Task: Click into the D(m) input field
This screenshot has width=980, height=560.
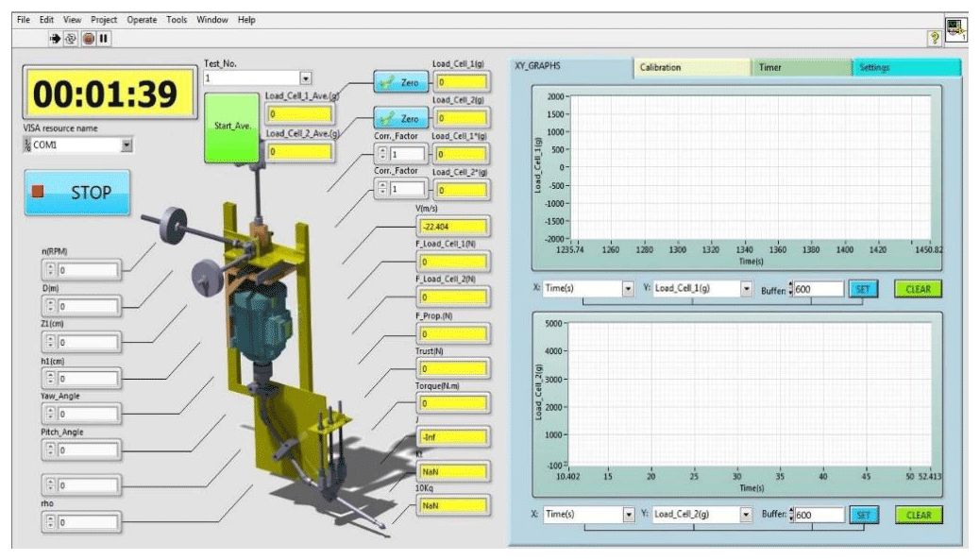Action: pos(88,307)
